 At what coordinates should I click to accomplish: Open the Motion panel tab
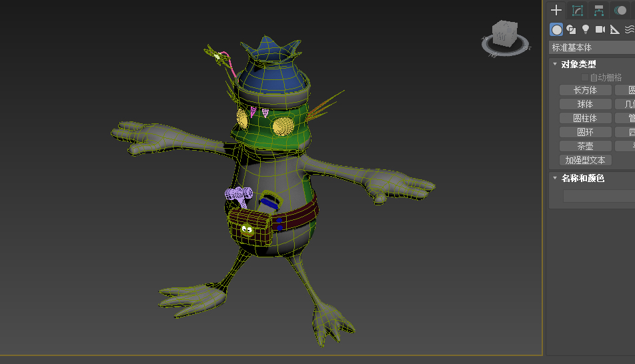[621, 11]
